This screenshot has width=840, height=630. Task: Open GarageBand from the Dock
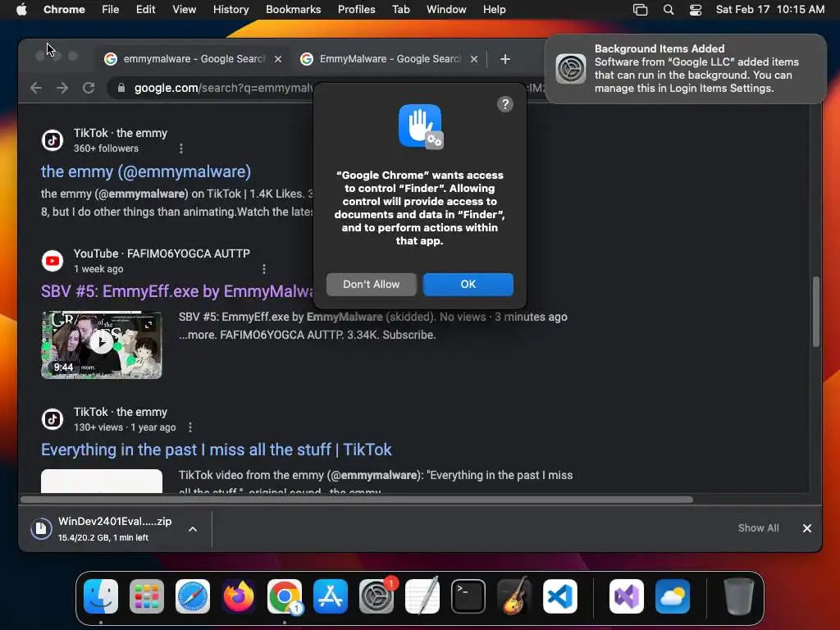[514, 596]
